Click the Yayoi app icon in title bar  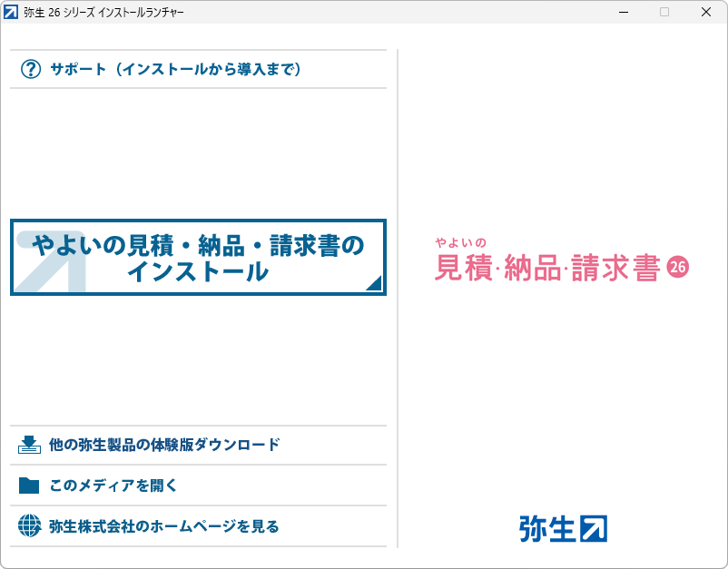click(11, 12)
